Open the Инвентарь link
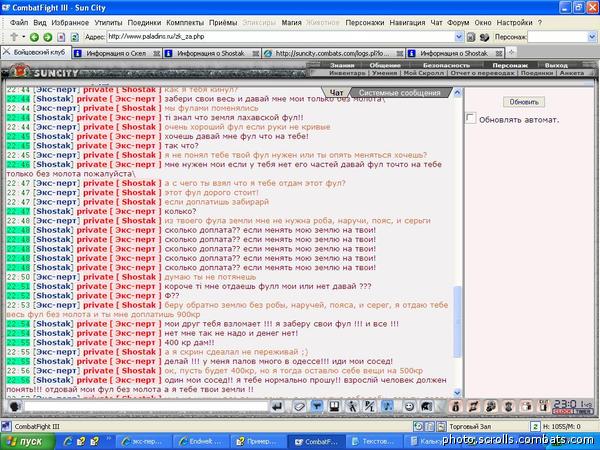 coord(347,73)
